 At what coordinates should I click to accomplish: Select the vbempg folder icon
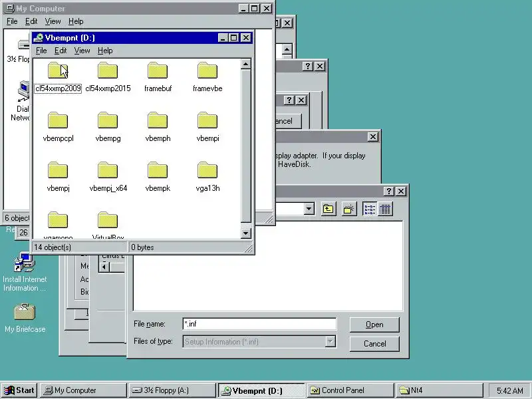pos(108,120)
